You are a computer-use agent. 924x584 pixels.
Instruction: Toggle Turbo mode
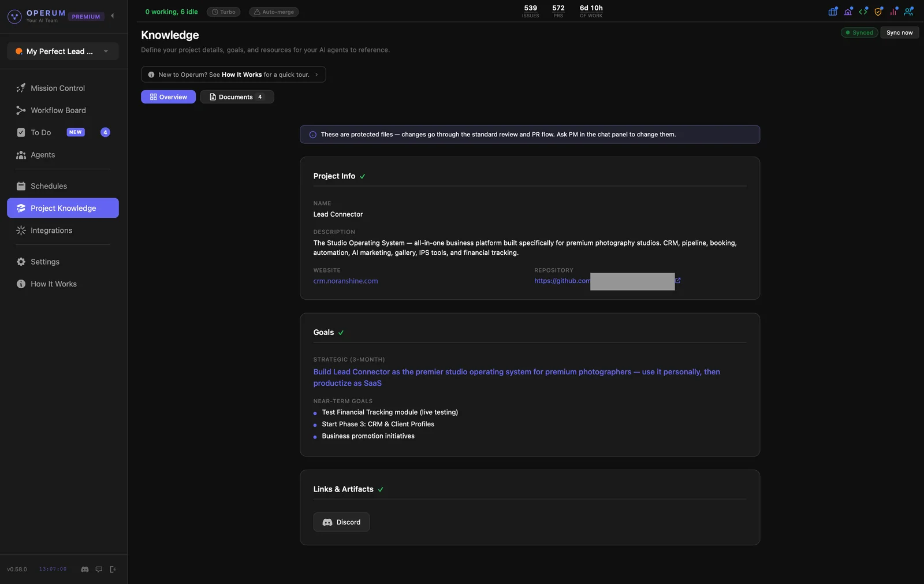[x=223, y=12]
